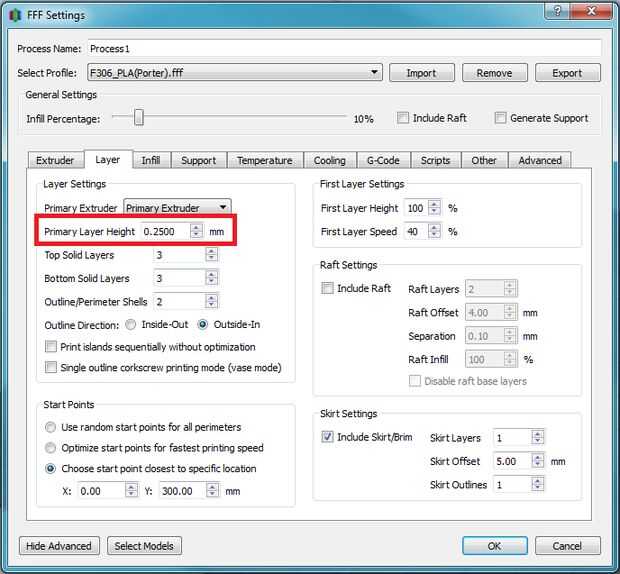Image resolution: width=620 pixels, height=574 pixels.
Task: Increase First Layer Height percentage
Action: pos(435,204)
